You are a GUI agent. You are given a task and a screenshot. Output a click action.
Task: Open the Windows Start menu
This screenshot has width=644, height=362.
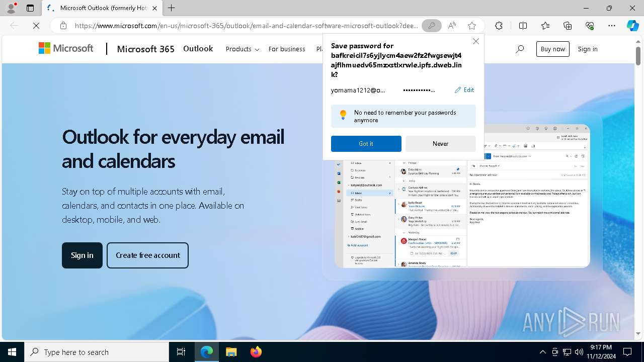tap(12, 352)
